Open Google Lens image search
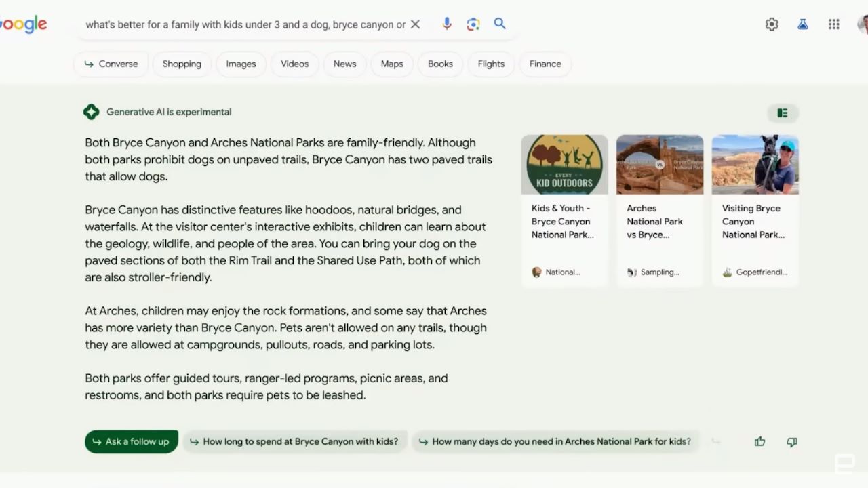Image resolution: width=868 pixels, height=488 pixels. coord(473,24)
